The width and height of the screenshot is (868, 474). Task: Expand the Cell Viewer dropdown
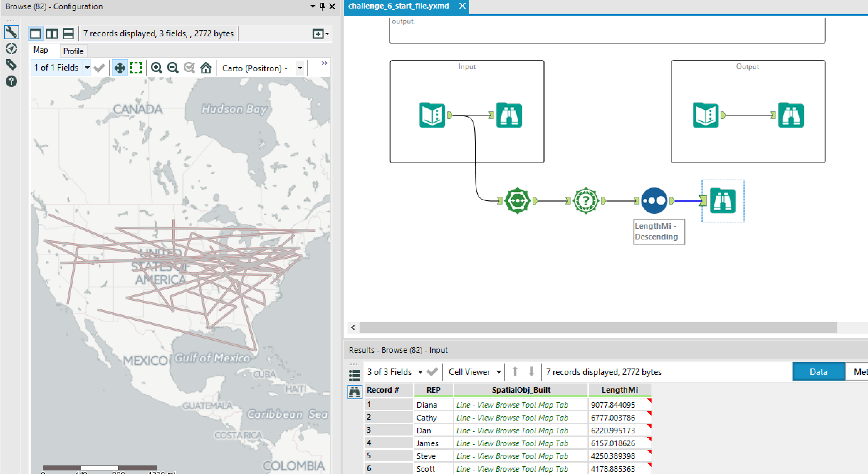pyautogui.click(x=498, y=372)
